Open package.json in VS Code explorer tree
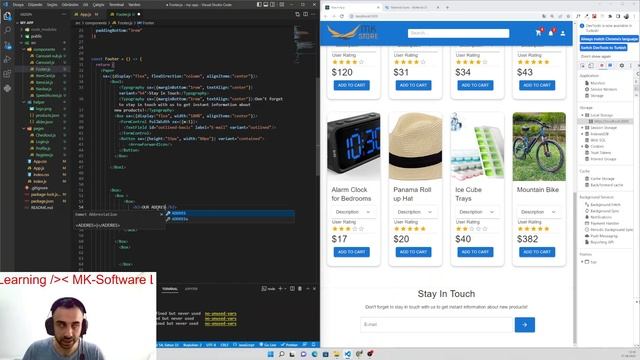This screenshot has width=640, height=360. click(42, 201)
